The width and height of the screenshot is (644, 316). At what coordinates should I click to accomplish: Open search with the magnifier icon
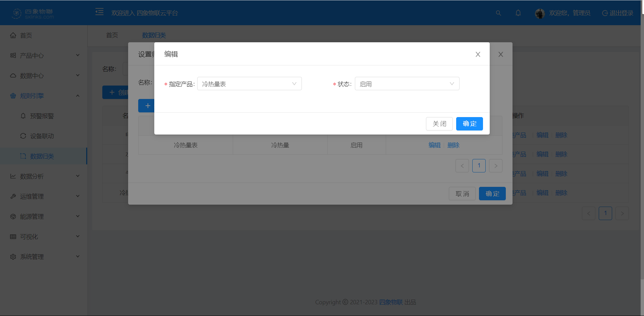coord(498,13)
